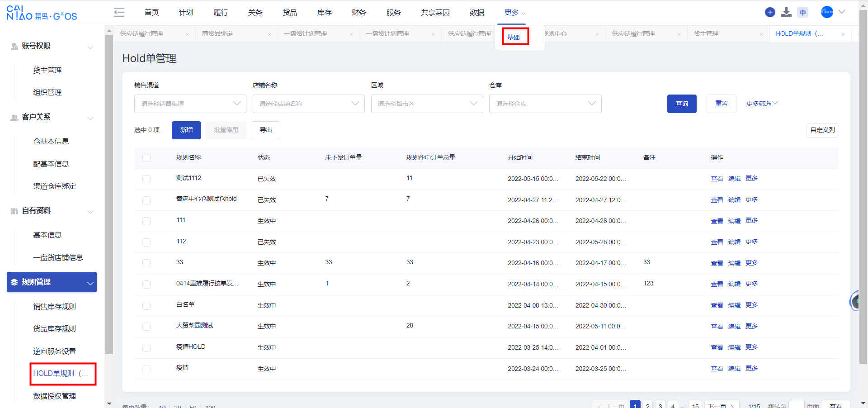Open the 自定义列 column settings
868x408 pixels.
pyautogui.click(x=822, y=130)
